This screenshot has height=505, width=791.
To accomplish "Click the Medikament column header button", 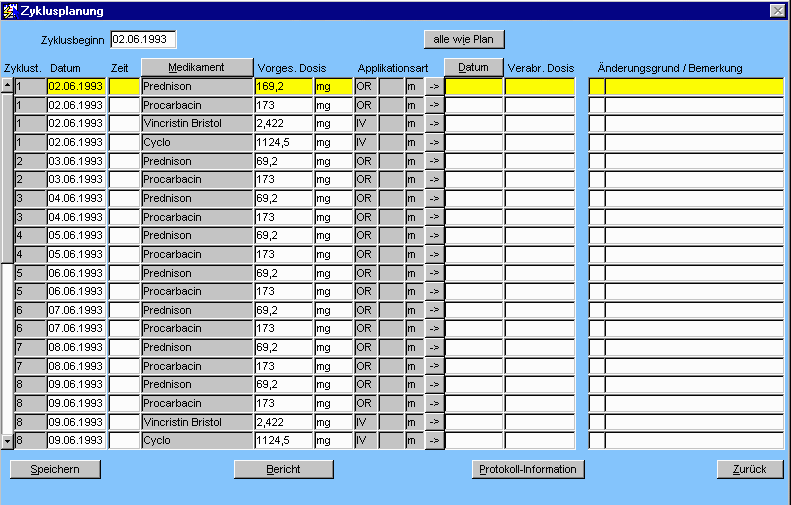I will tap(197, 67).
